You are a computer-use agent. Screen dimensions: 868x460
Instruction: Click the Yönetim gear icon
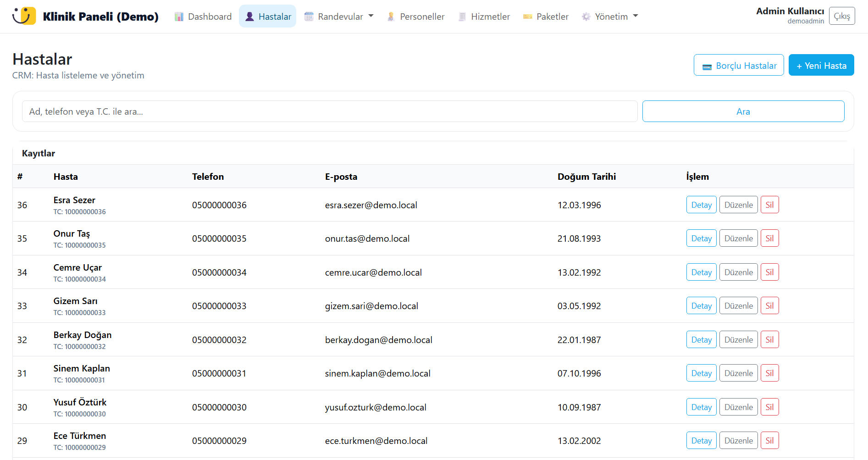click(x=586, y=17)
